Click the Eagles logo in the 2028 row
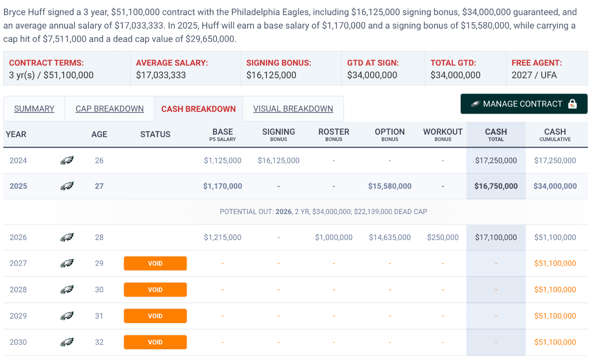This screenshot has width=592, height=364. (x=67, y=290)
